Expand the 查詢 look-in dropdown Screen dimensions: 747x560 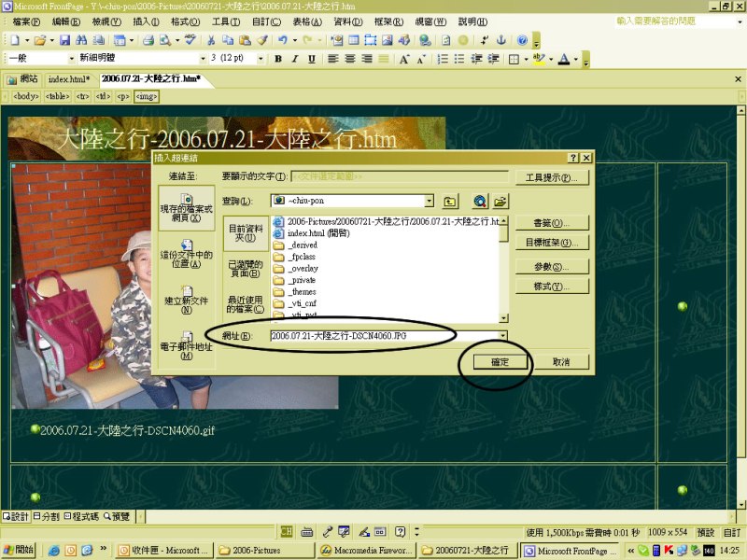coord(430,201)
